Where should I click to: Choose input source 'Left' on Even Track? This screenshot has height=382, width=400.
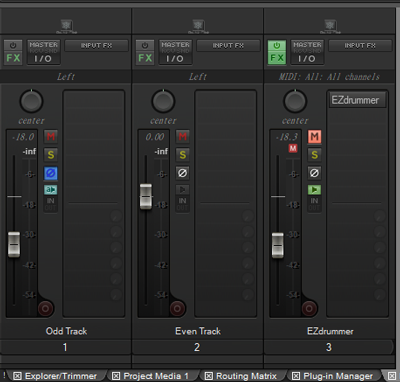(198, 77)
